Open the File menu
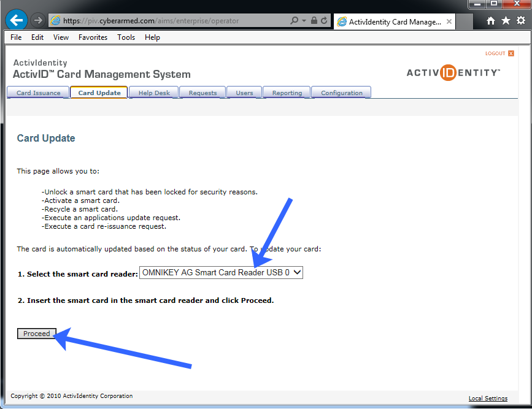 point(16,37)
